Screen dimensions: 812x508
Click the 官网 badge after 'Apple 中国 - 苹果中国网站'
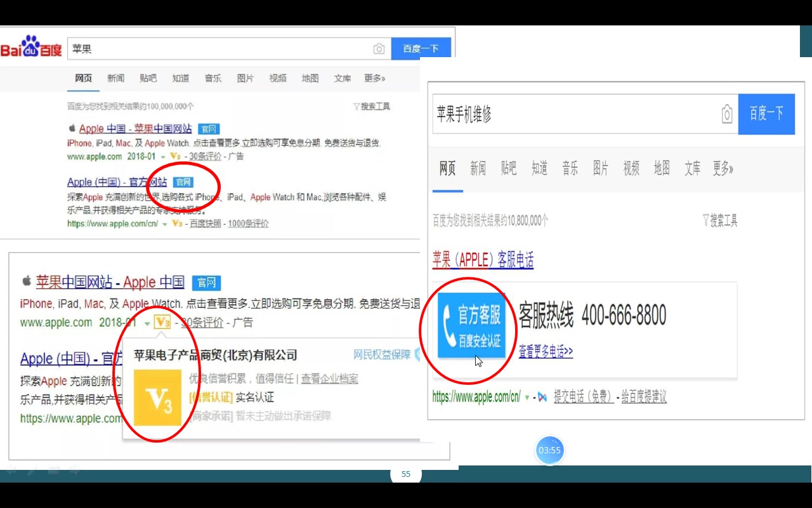click(208, 129)
